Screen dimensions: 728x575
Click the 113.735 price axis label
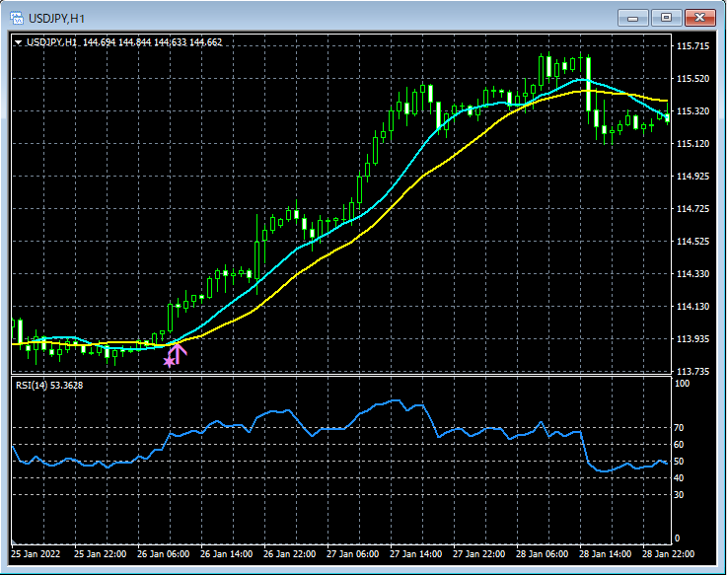[x=692, y=371]
